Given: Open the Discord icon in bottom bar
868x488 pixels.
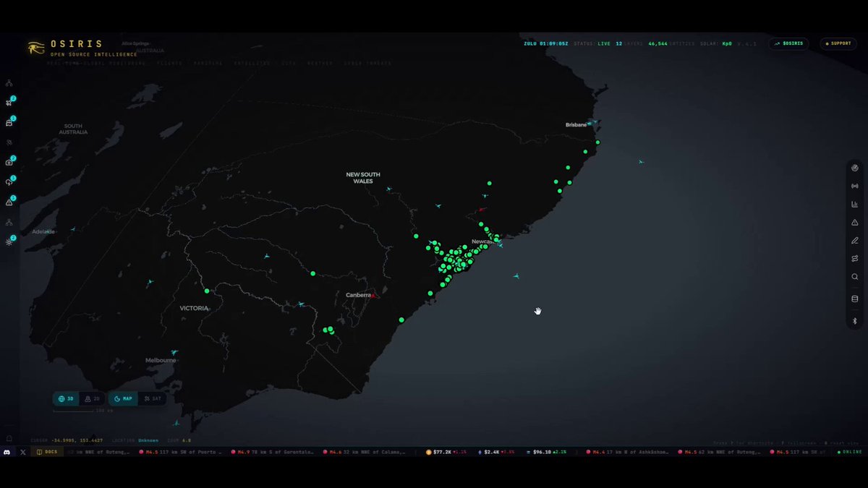Looking at the screenshot, I should coord(7,452).
